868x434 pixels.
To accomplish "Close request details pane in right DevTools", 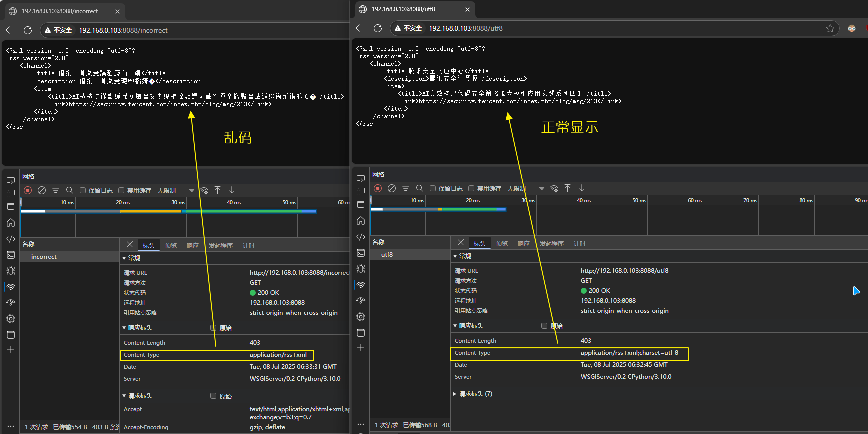I will pos(461,242).
